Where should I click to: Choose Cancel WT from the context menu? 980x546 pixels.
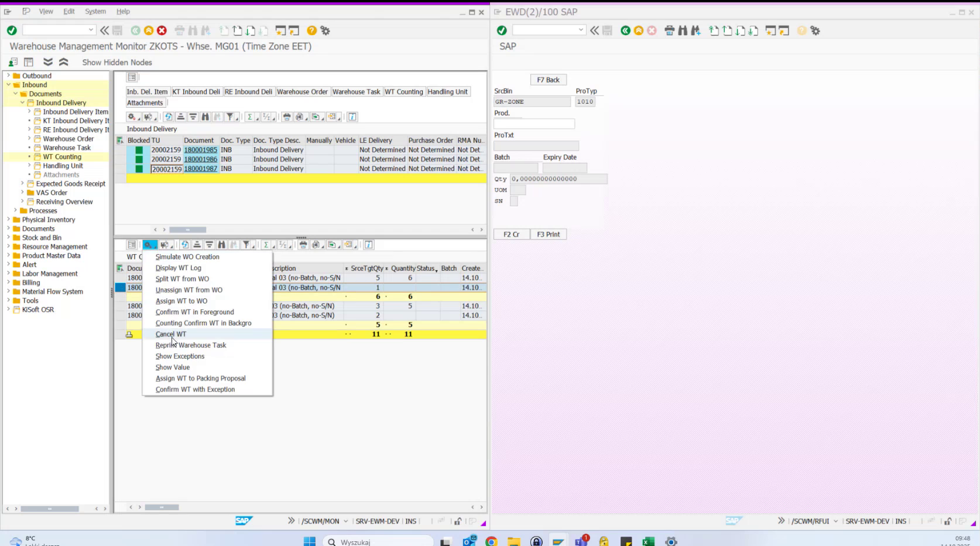[x=170, y=334]
